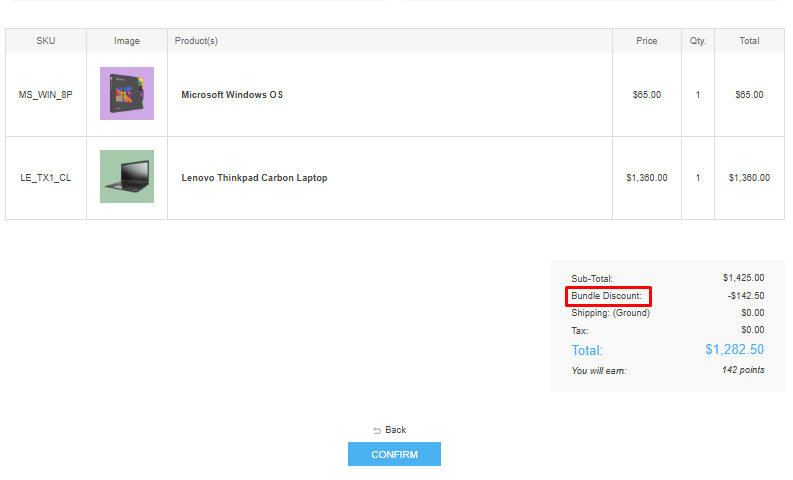Click the Bundle Discount label
The image size is (793, 480).
(607, 296)
